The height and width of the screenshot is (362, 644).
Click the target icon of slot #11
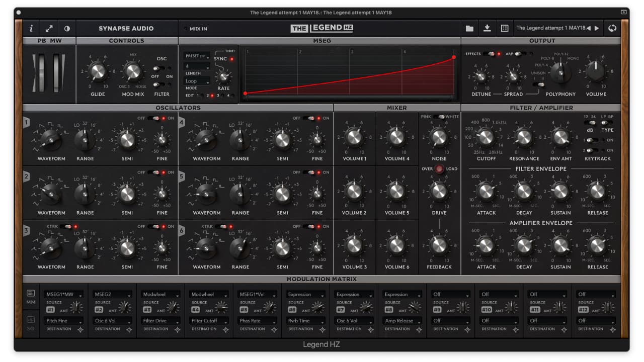[x=563, y=330]
